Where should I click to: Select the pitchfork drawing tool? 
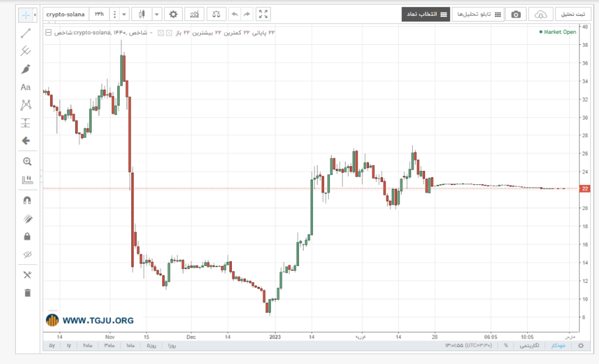point(26,51)
